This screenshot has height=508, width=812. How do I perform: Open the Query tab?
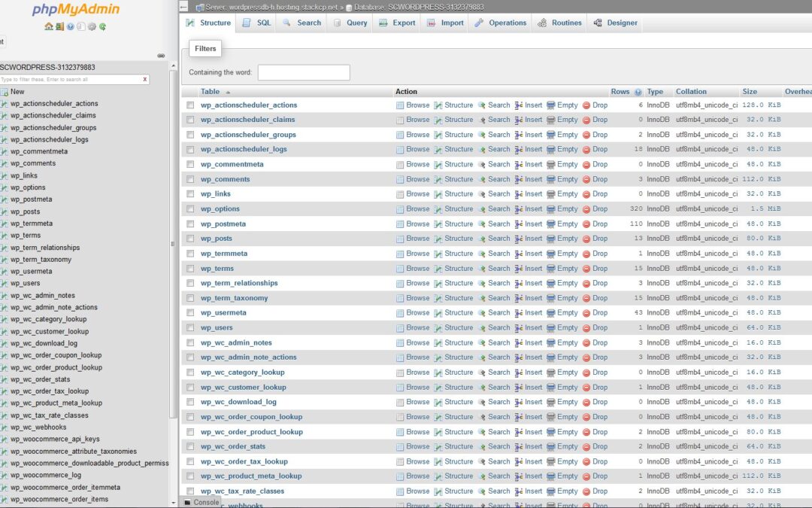point(350,23)
